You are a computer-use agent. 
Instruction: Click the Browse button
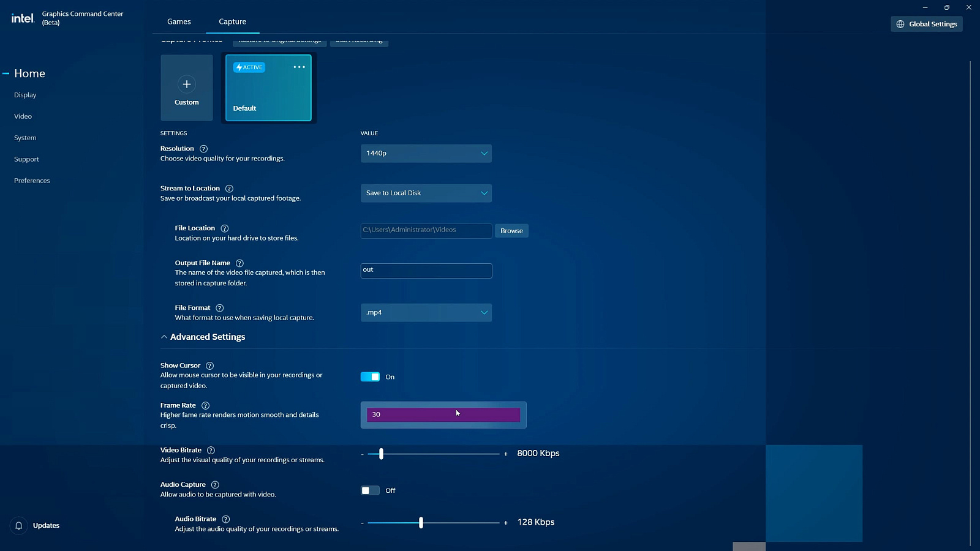tap(511, 231)
